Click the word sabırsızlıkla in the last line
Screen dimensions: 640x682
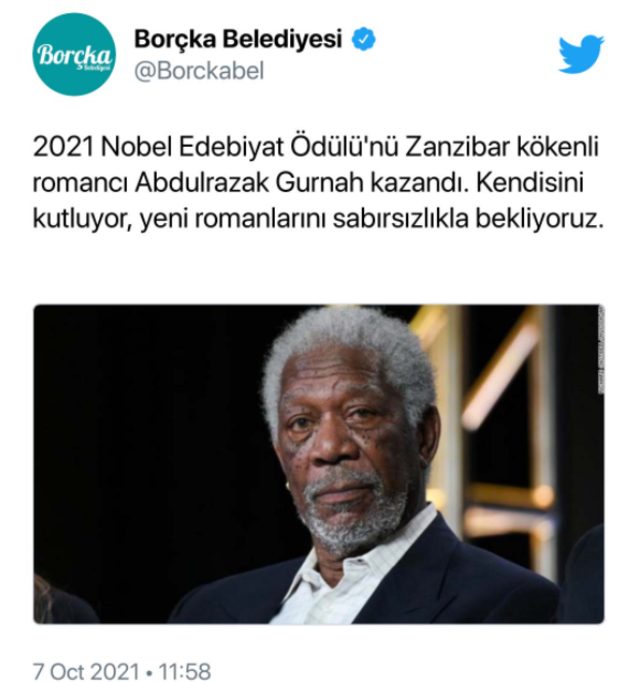tap(400, 219)
